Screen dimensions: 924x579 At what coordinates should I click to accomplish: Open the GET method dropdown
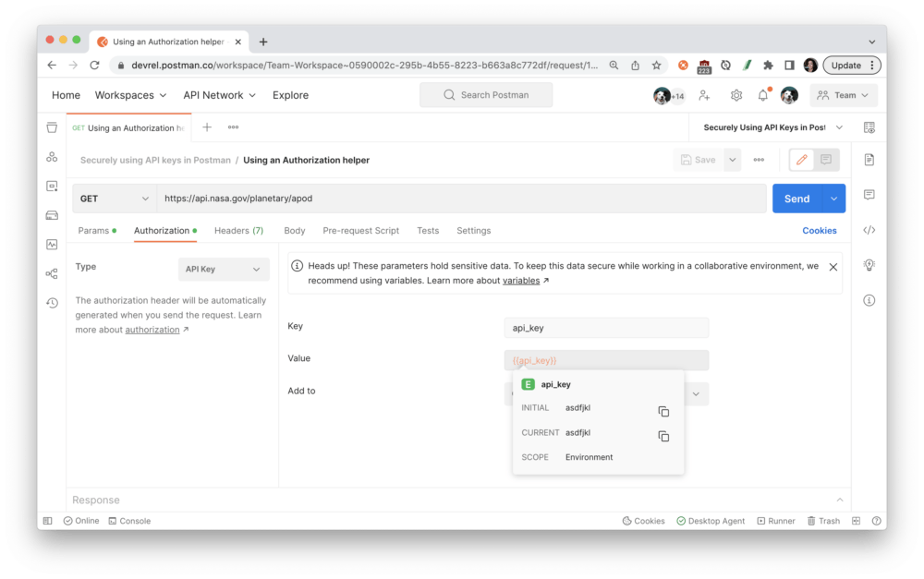click(115, 199)
